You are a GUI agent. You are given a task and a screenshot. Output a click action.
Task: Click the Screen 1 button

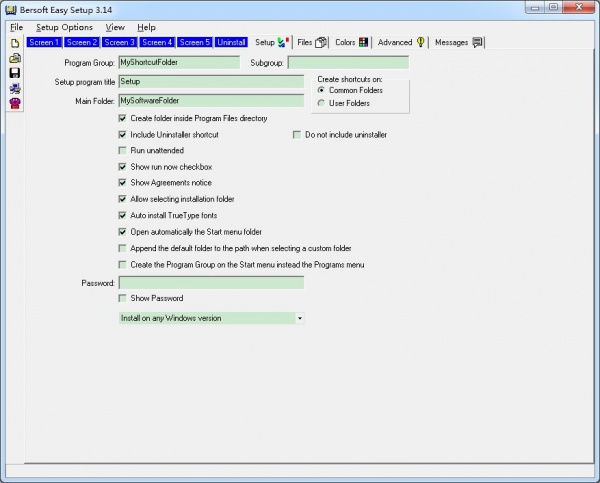[x=43, y=43]
